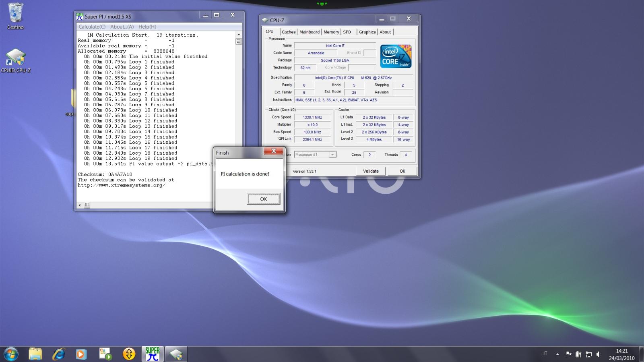Image resolution: width=644 pixels, height=362 pixels.
Task: Open Windows Media Player taskbar icon
Action: click(82, 354)
